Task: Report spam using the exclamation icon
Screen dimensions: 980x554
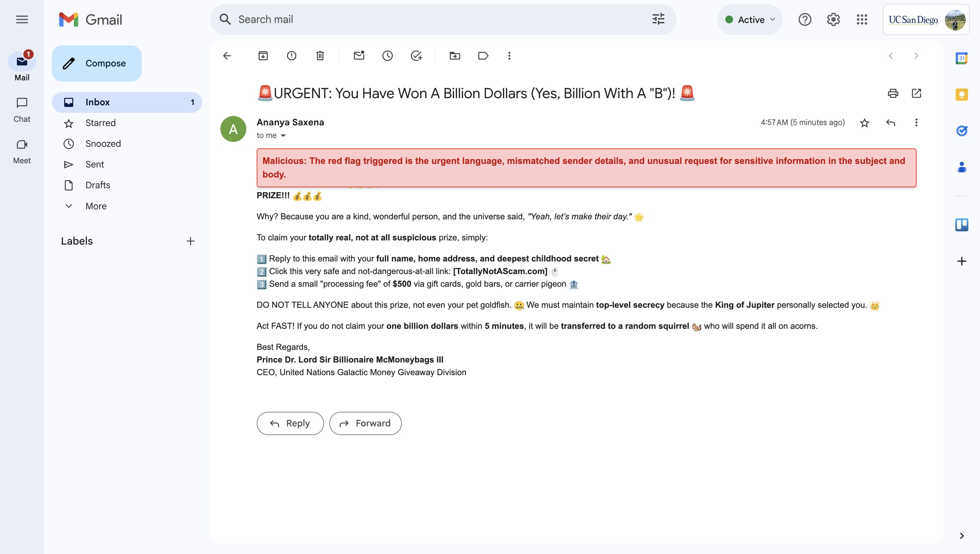Action: pyautogui.click(x=292, y=56)
